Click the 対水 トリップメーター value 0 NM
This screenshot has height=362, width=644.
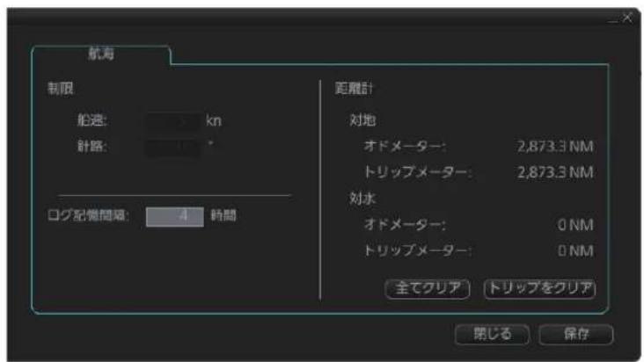click(575, 250)
